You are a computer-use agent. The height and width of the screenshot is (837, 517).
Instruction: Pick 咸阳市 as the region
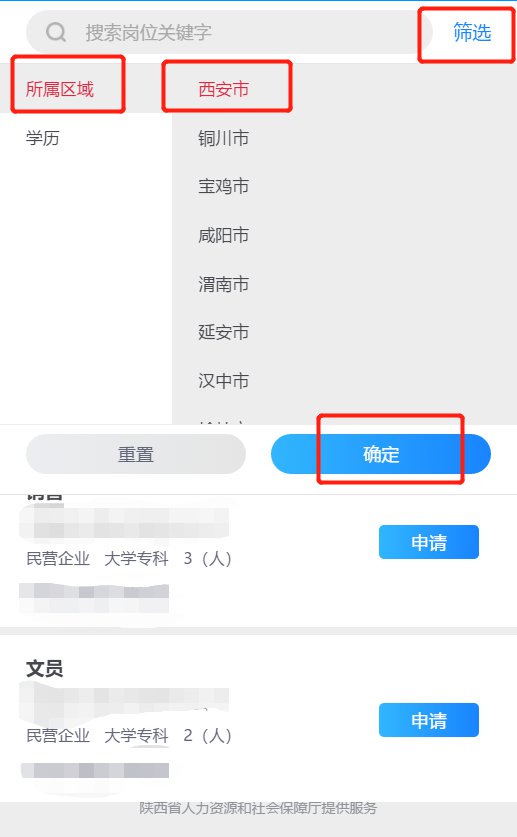(x=224, y=235)
